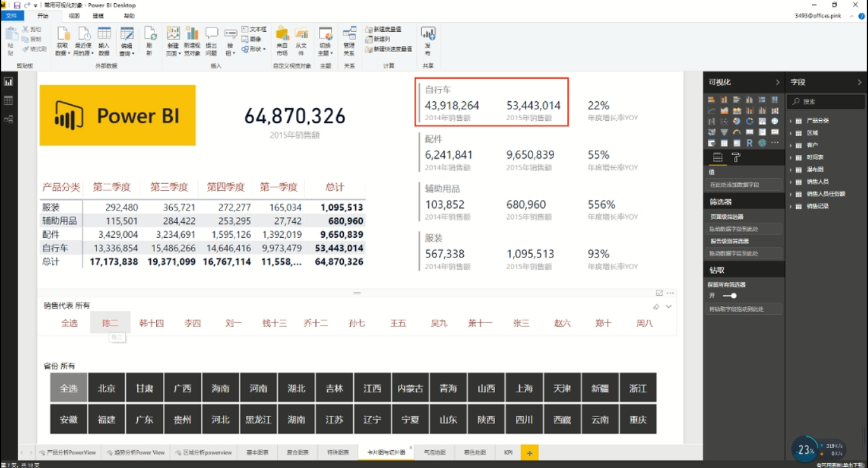Click the stacked bar chart visualization icon
Viewport: 868px width, 468px height.
pos(712,99)
